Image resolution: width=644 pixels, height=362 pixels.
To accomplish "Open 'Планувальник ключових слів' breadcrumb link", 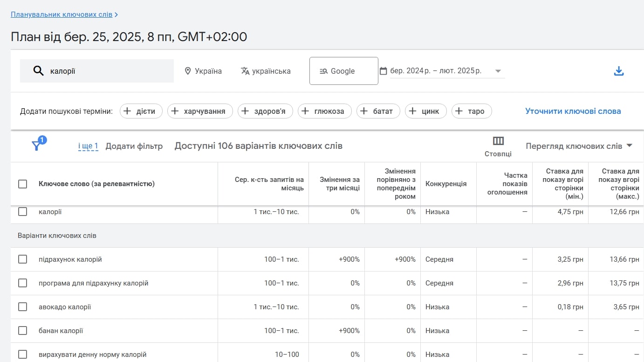I will click(x=62, y=14).
